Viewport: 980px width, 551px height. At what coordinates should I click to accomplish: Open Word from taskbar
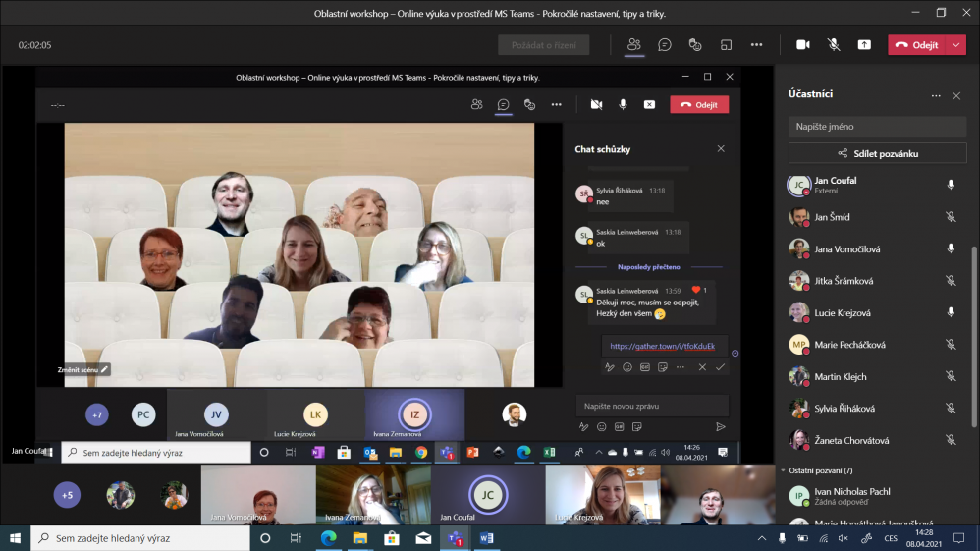coord(486,538)
